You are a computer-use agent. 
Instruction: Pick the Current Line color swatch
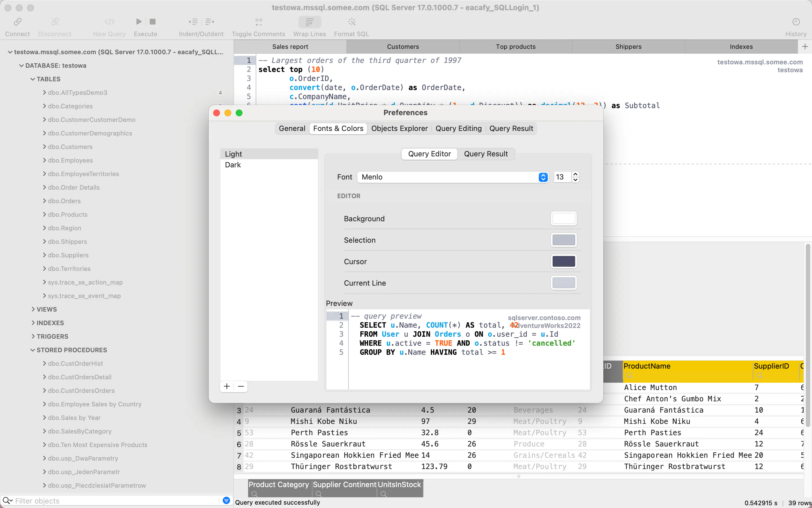coord(564,283)
